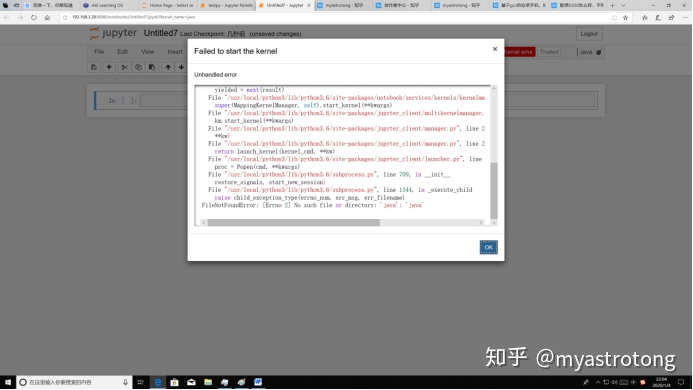Click the taskbar clock

coord(661,382)
